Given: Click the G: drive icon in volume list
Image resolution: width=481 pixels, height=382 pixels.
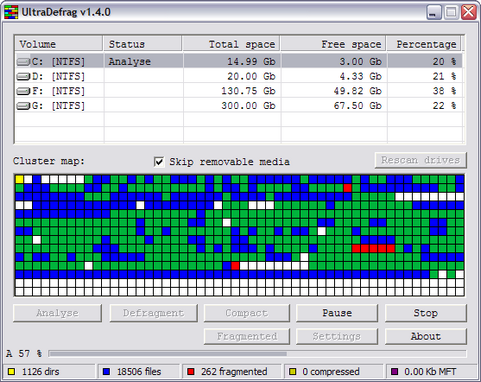Looking at the screenshot, I should [23, 106].
